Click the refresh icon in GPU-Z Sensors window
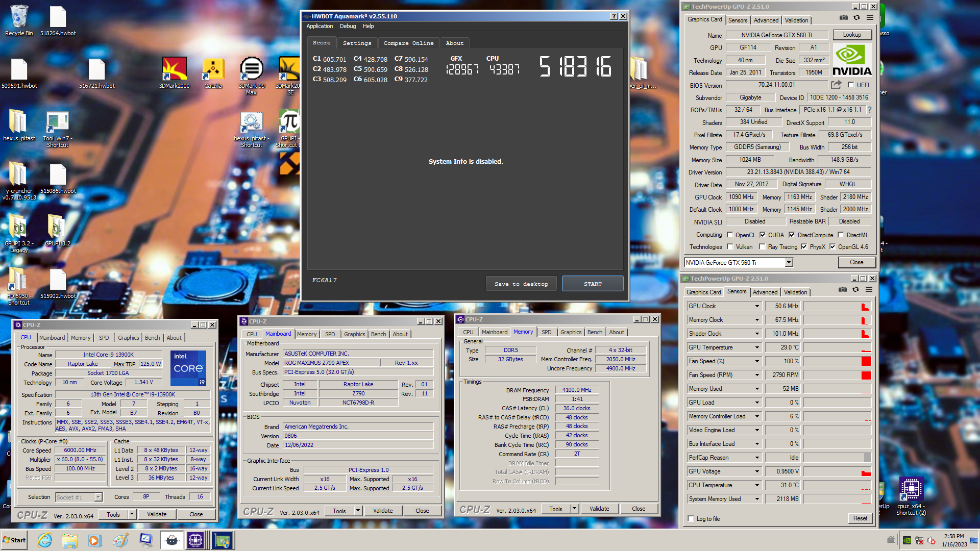This screenshot has height=551, width=980. click(855, 290)
